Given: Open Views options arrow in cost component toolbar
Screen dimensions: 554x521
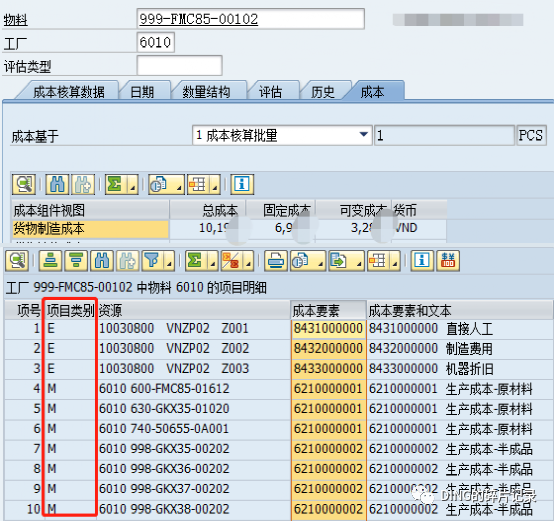Looking at the screenshot, I should click(179, 184).
